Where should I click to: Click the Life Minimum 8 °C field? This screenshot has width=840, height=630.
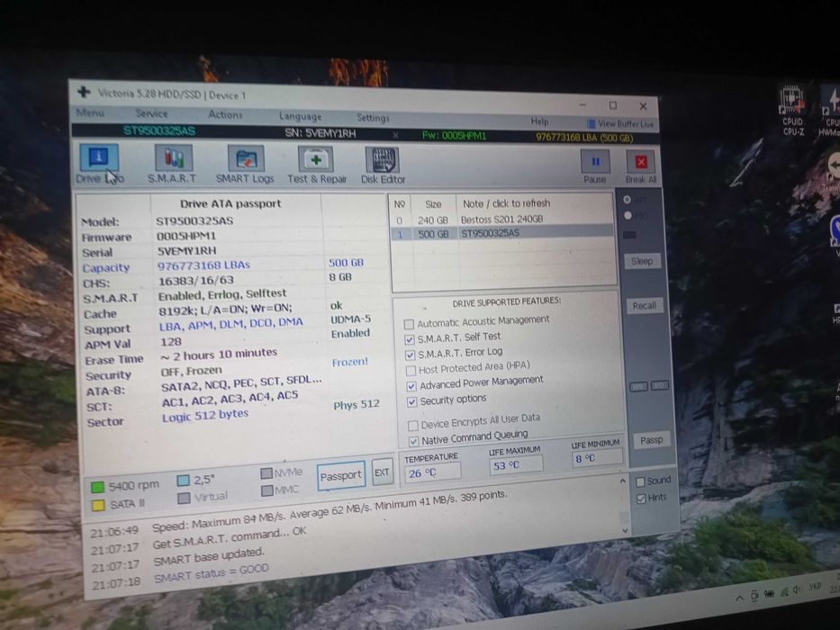pyautogui.click(x=597, y=458)
